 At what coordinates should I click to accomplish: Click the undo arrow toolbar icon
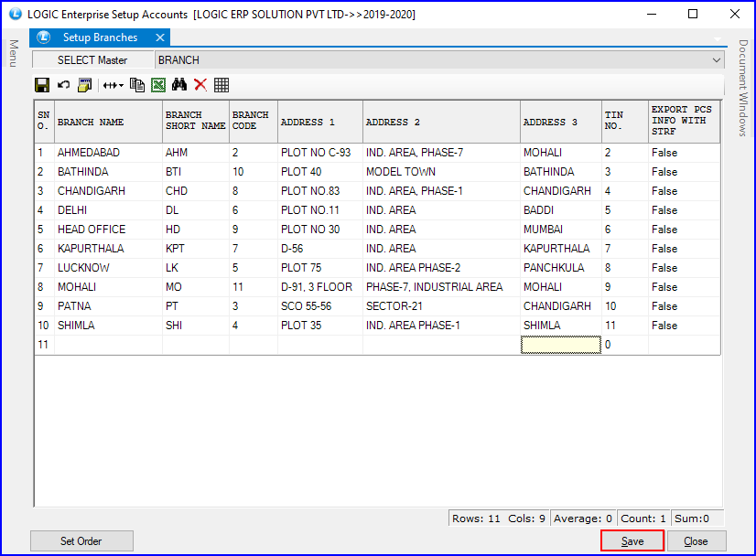click(64, 85)
